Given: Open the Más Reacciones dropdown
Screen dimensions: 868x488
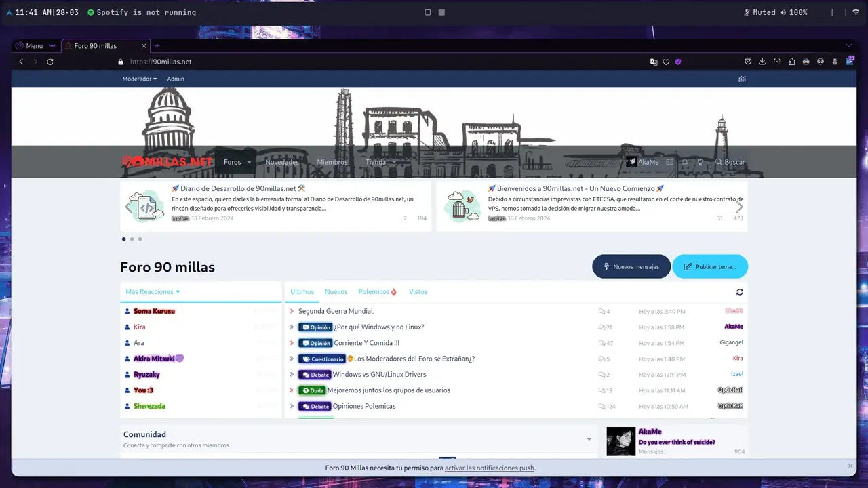Looking at the screenshot, I should (x=153, y=291).
